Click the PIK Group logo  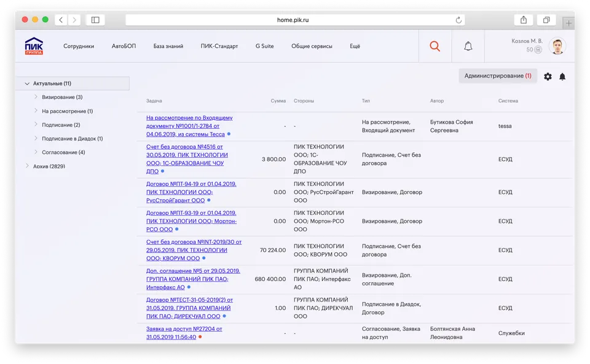[34, 46]
